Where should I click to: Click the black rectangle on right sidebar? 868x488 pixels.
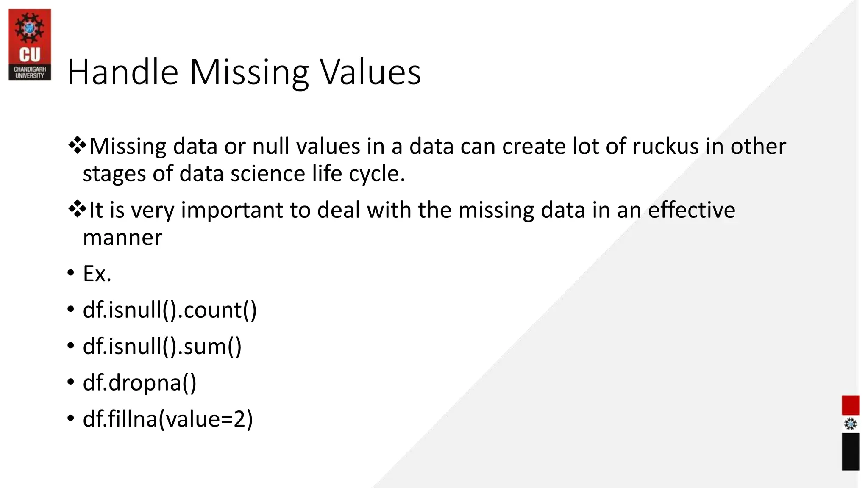[x=850, y=452]
